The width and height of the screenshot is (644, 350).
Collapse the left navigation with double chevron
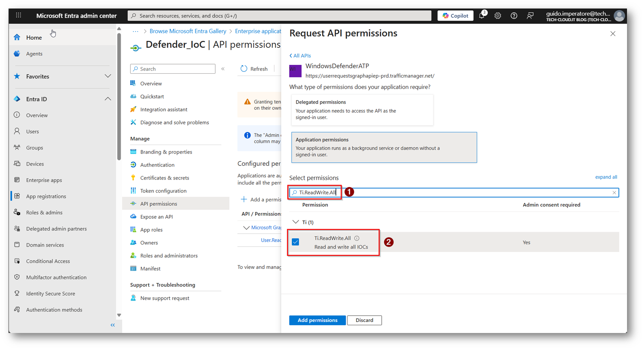(113, 325)
